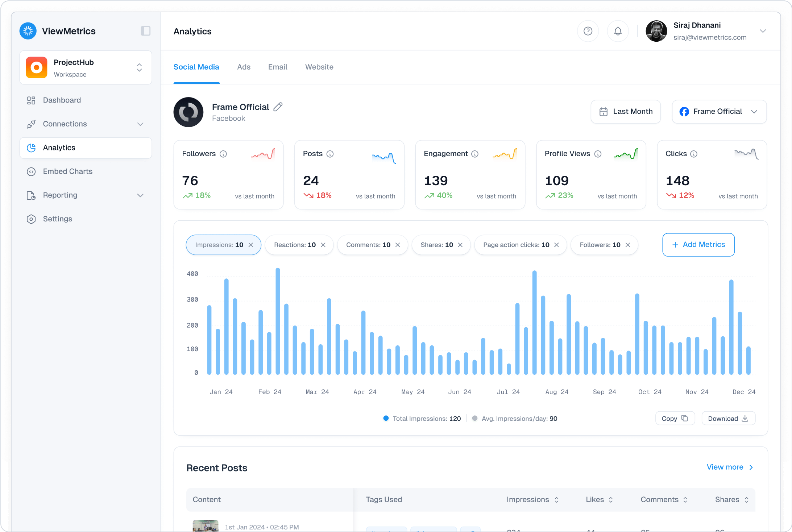Click the Add Metrics button

(698, 245)
